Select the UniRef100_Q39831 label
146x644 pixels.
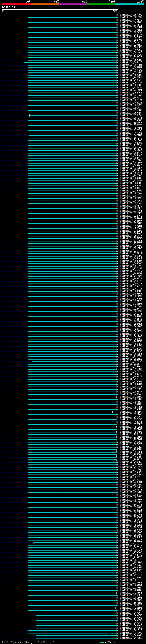pos(131,25)
